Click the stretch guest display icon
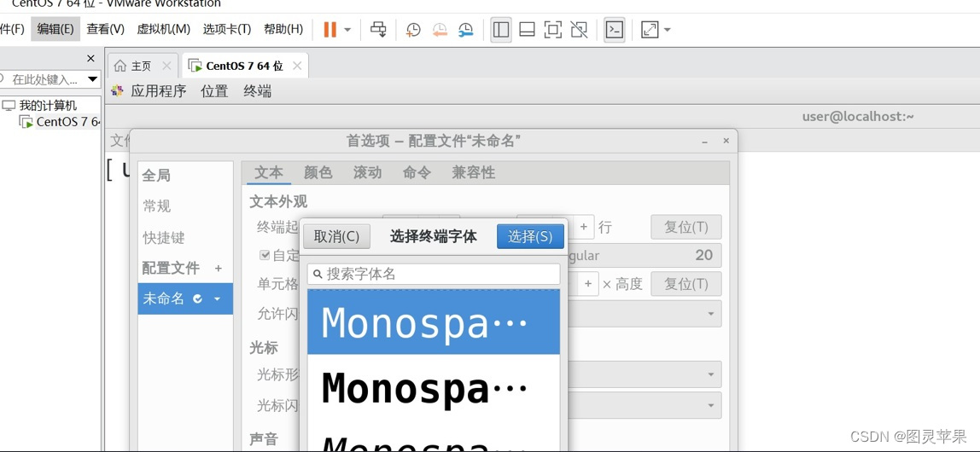The width and height of the screenshot is (980, 452). click(x=650, y=29)
